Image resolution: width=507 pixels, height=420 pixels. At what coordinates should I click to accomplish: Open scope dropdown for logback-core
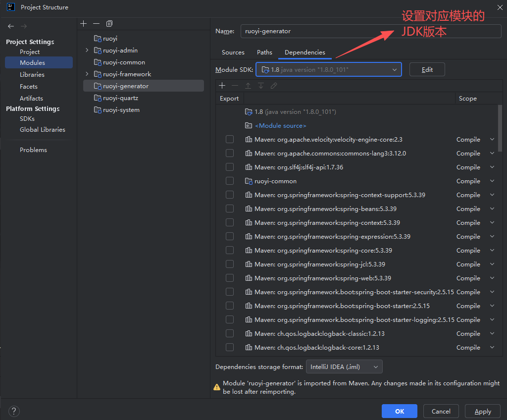click(492, 348)
